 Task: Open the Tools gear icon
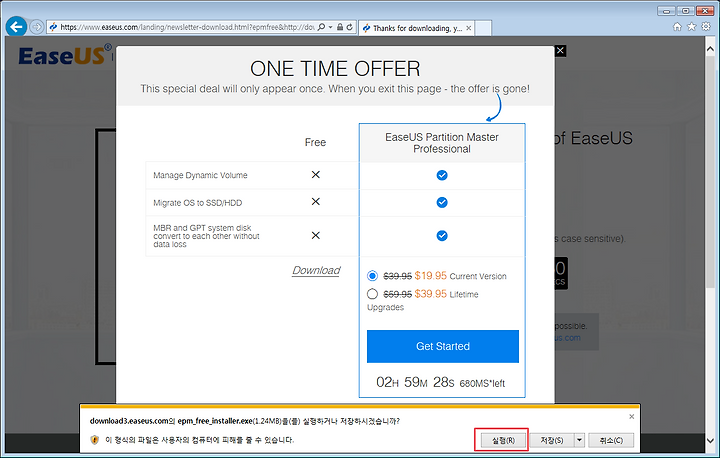pyautogui.click(x=706, y=27)
